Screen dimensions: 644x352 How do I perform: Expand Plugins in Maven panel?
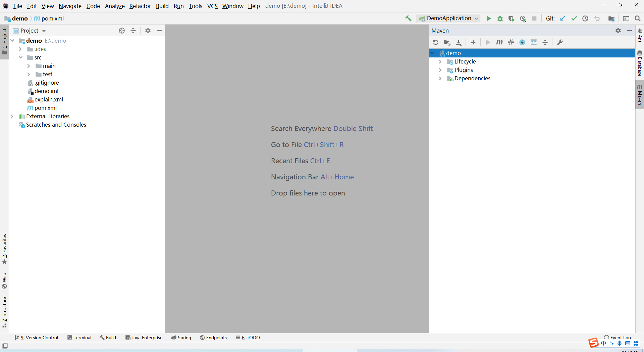click(440, 70)
